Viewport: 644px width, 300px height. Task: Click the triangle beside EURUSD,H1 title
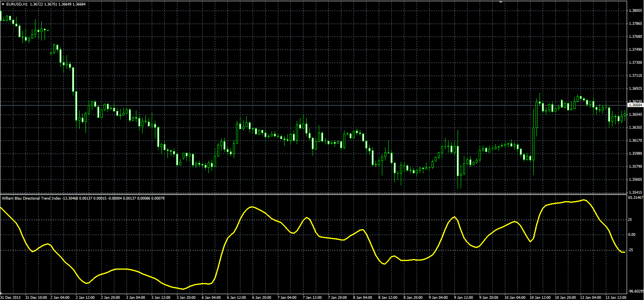[x=3, y=4]
